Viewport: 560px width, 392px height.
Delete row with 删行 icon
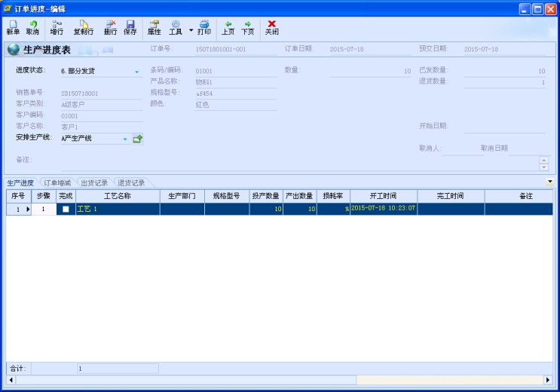tap(110, 27)
